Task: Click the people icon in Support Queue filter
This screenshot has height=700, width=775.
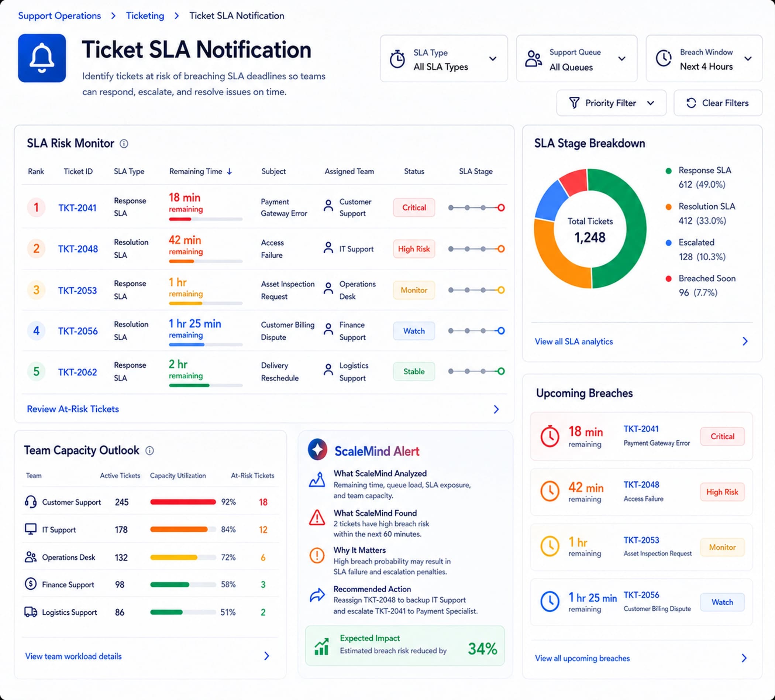Action: tap(534, 59)
